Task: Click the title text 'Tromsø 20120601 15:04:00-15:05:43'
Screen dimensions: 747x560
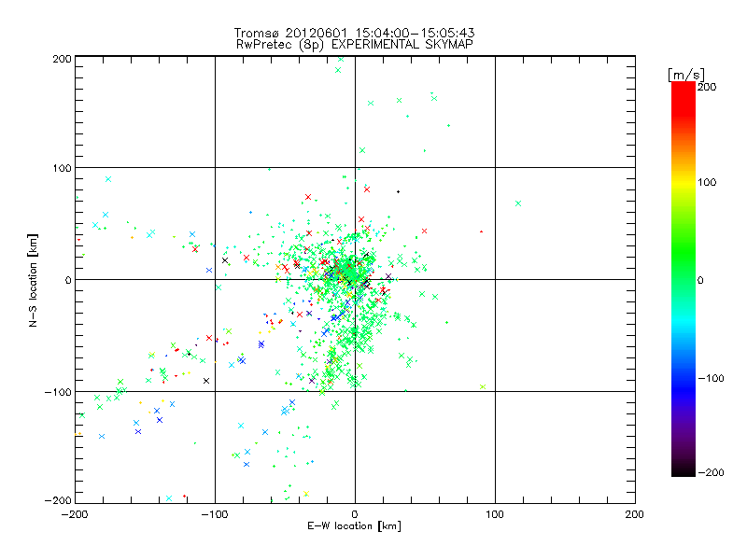Action: [x=354, y=33]
